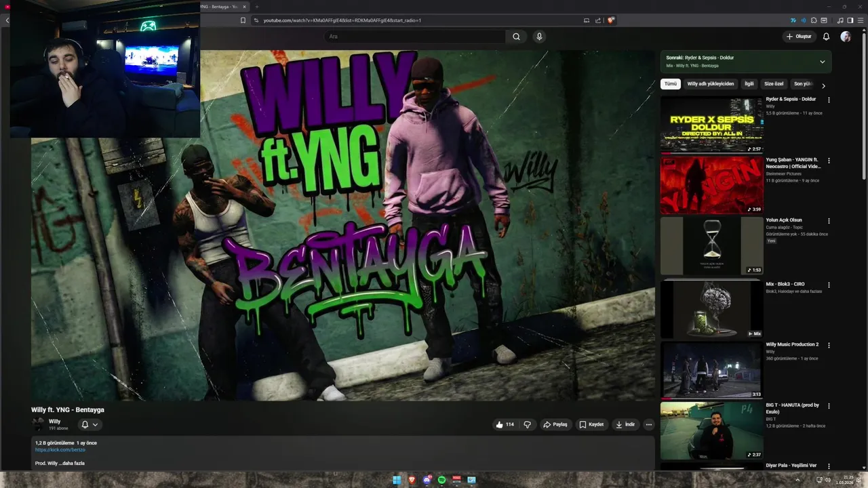Show hidden tray icons chevron
This screenshot has width=868, height=488.
(798, 480)
